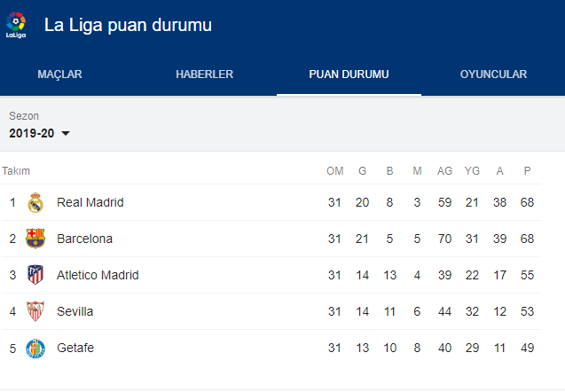The image size is (565, 392).
Task: Click the Barcelona club crest
Action: point(35,239)
